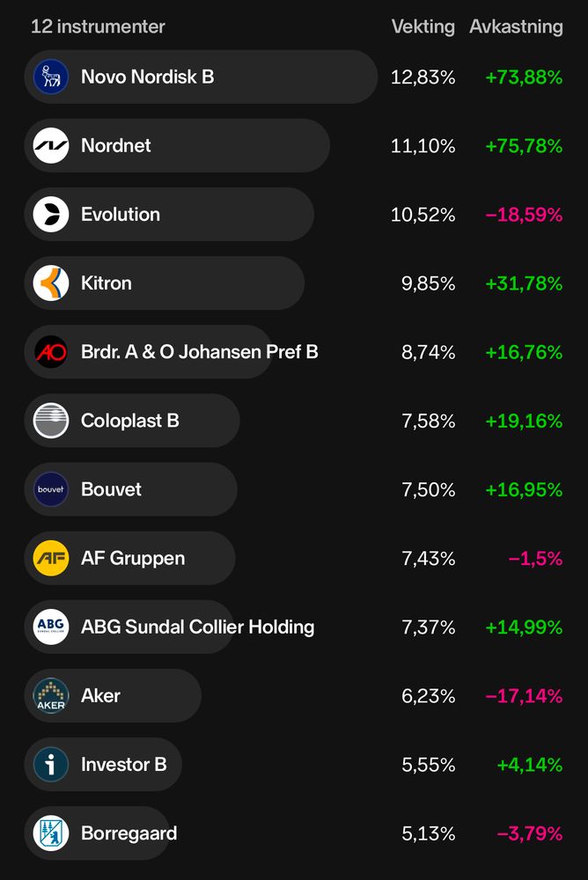The height and width of the screenshot is (880, 588).
Task: Tap the Evolution company logo
Action: coord(50,215)
